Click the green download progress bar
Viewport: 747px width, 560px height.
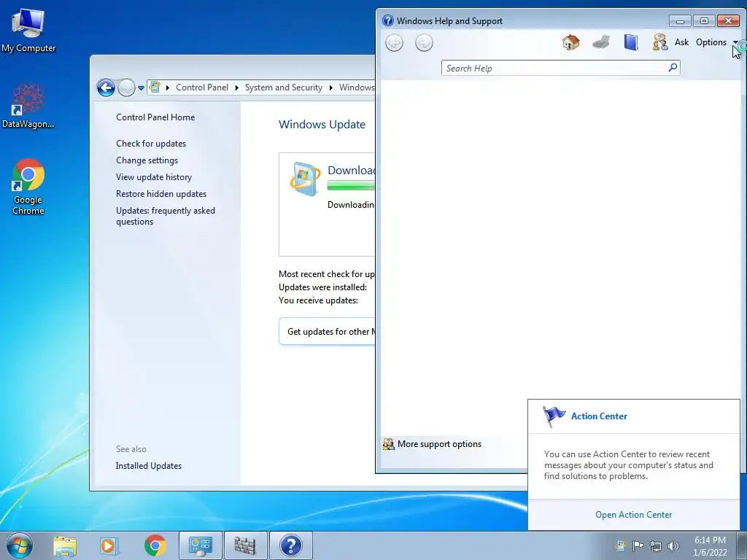351,186
